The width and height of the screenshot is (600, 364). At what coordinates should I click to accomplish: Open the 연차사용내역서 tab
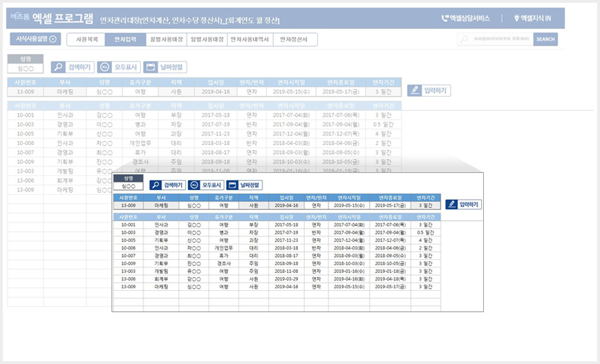(x=250, y=39)
